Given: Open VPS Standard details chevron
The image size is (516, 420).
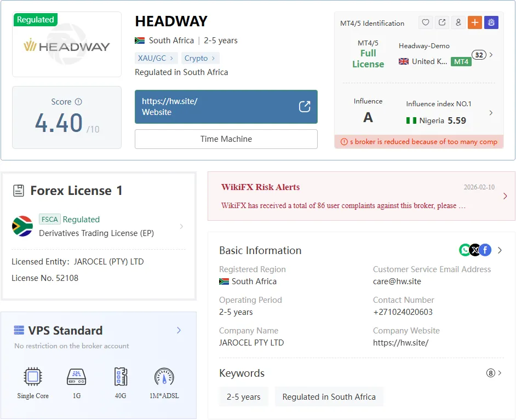Looking at the screenshot, I should (x=179, y=330).
